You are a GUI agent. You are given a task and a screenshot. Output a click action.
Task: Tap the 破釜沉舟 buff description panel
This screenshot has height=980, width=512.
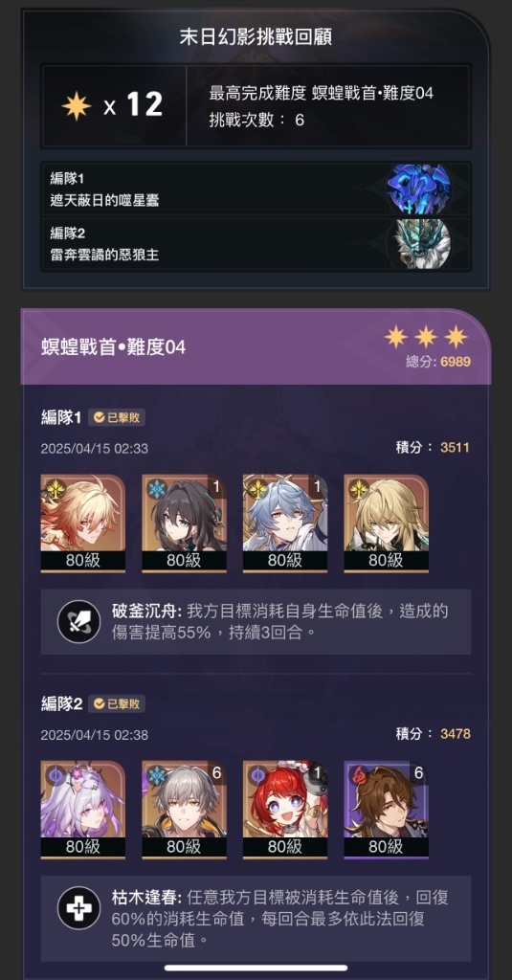[256, 621]
